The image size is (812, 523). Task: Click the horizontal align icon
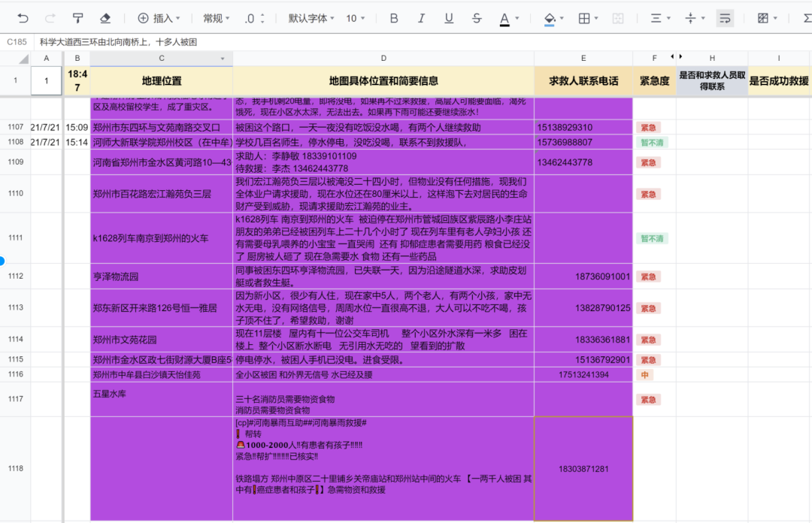pyautogui.click(x=656, y=19)
